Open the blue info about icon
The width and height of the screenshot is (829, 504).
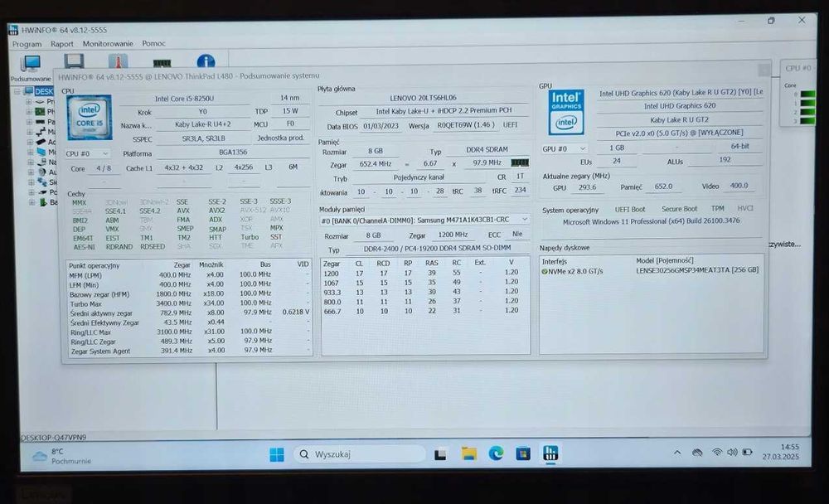click(206, 62)
